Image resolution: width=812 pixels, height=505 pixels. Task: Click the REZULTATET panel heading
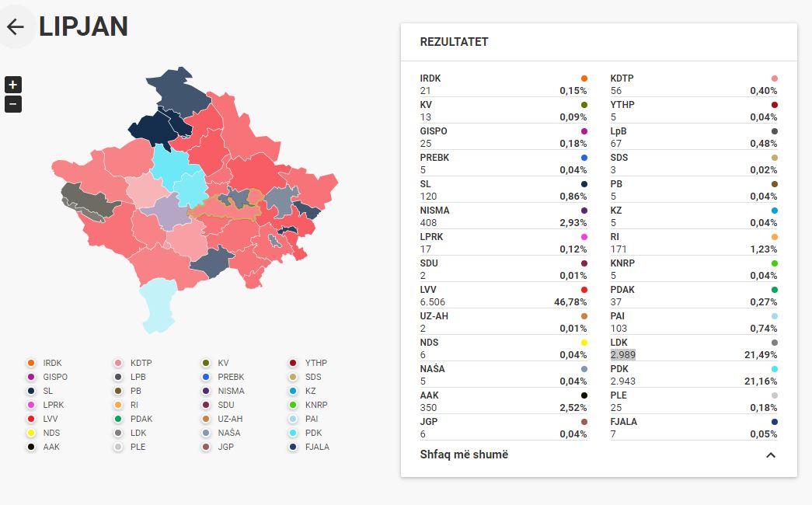(454, 42)
